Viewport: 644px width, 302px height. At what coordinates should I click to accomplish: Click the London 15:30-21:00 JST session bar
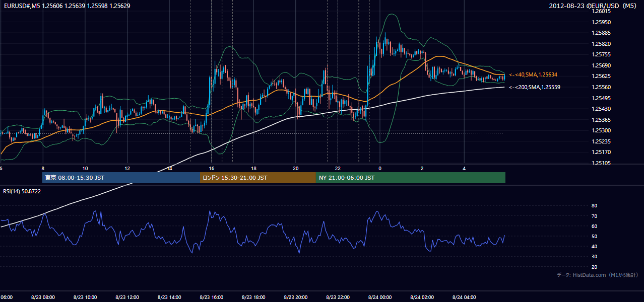(x=258, y=178)
